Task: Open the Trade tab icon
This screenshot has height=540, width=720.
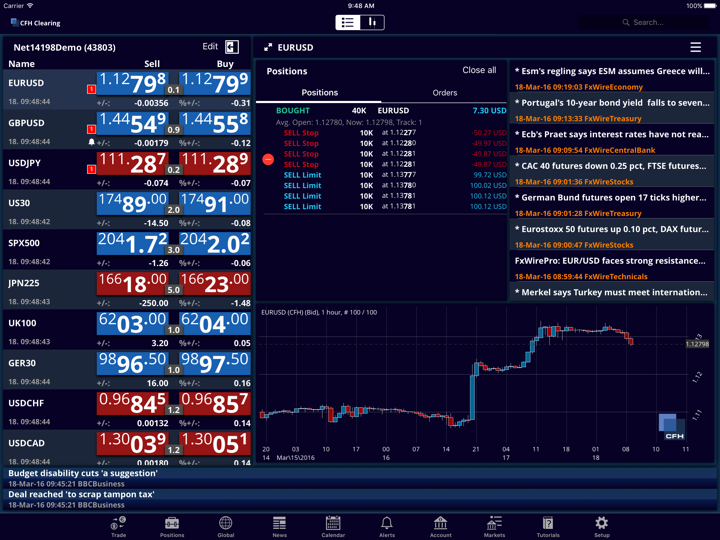Action: point(118,524)
